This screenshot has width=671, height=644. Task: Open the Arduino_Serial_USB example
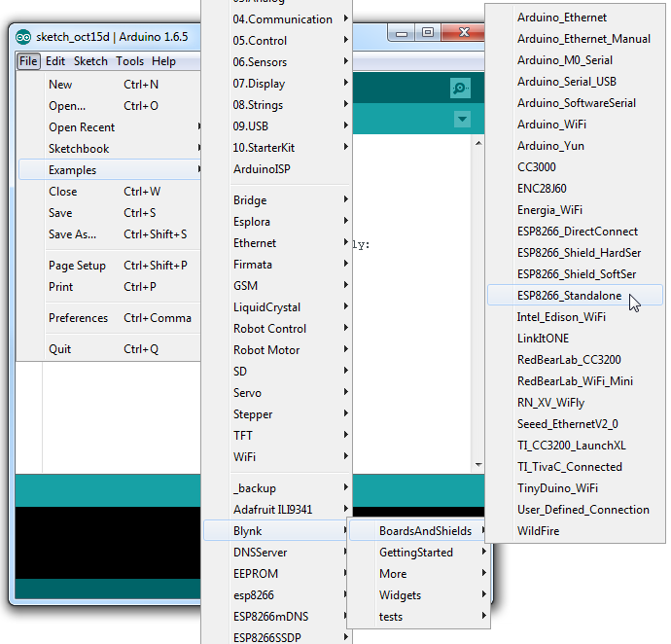[x=575, y=82]
